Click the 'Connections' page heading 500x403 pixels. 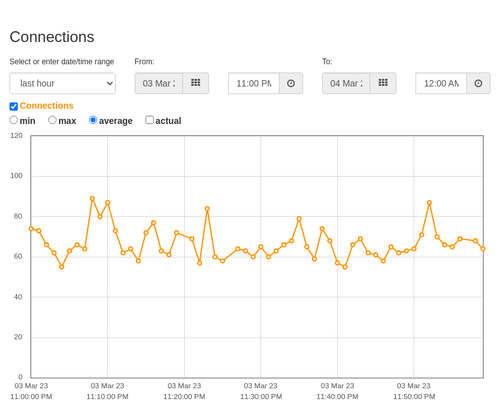point(52,37)
